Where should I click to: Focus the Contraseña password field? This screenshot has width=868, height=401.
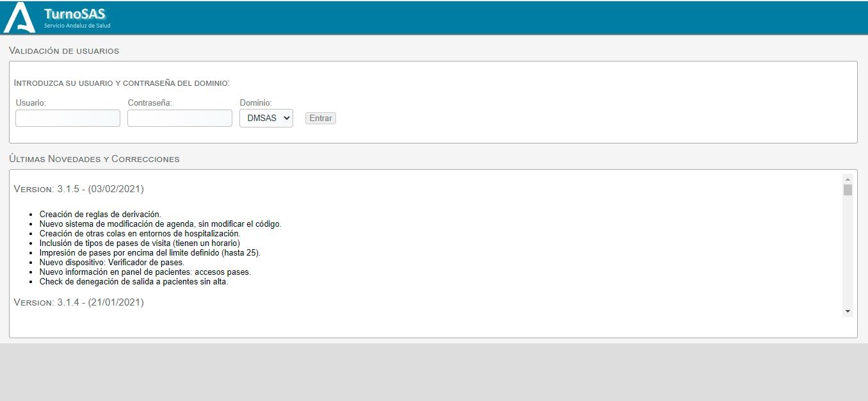click(180, 118)
